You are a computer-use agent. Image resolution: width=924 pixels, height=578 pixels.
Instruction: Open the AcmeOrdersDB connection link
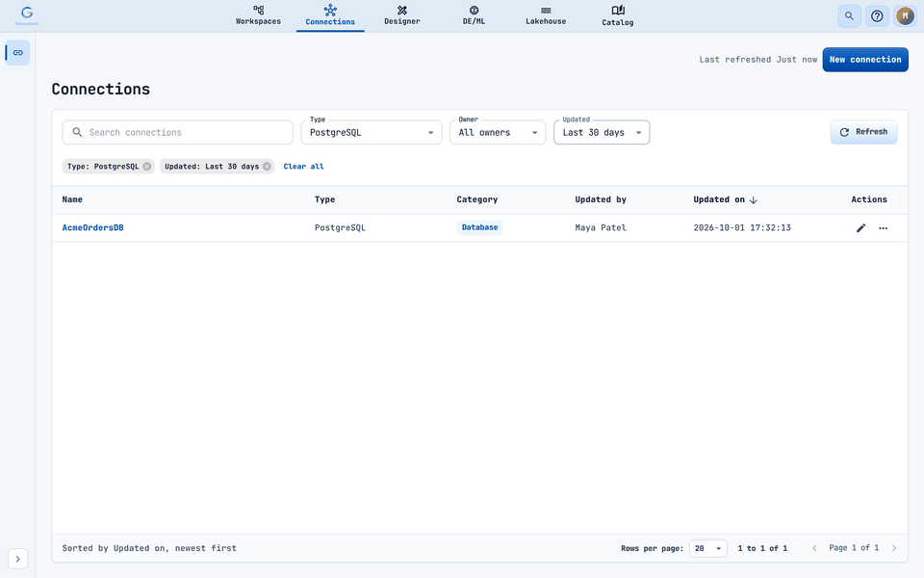coord(93,227)
